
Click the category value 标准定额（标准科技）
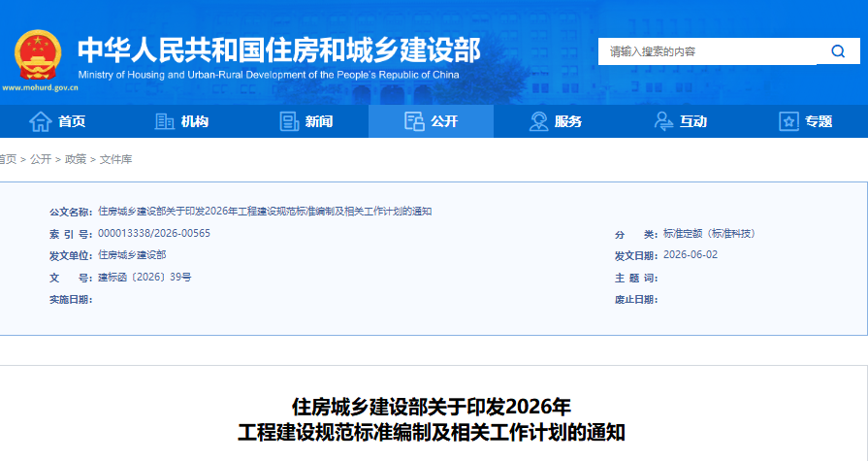tap(709, 233)
